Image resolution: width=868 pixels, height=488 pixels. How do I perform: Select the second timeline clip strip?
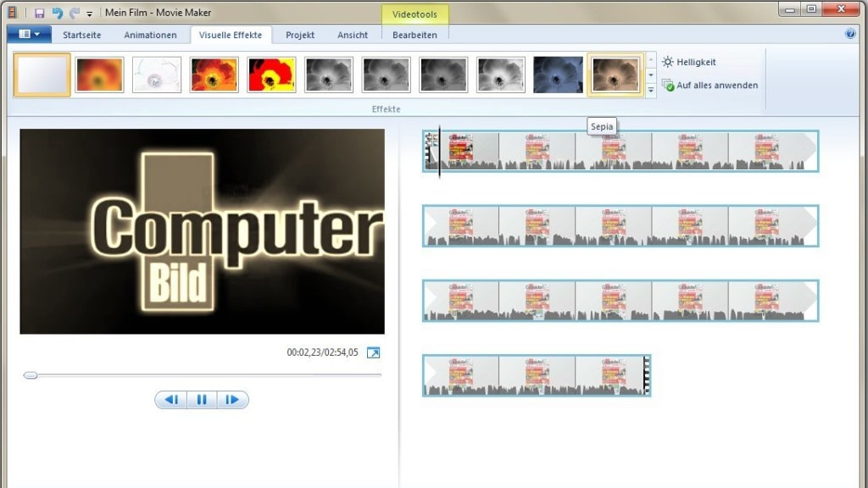click(x=620, y=225)
